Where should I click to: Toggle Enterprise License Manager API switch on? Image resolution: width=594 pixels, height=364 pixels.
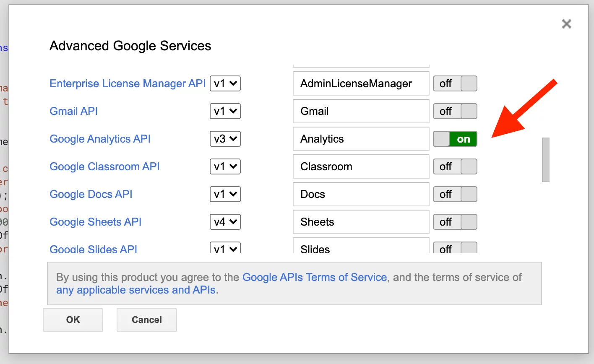tap(455, 83)
